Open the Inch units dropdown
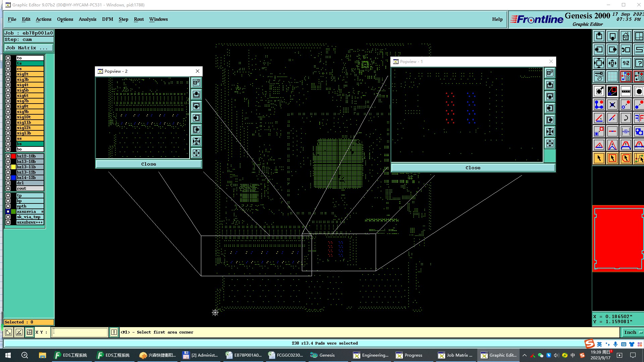This screenshot has height=362, width=644. [632, 332]
